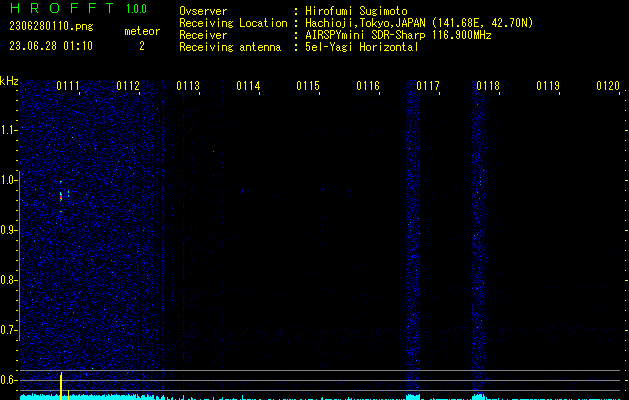629x400 pixels.
Task: Select the 0120 time marker
Action: point(607,86)
